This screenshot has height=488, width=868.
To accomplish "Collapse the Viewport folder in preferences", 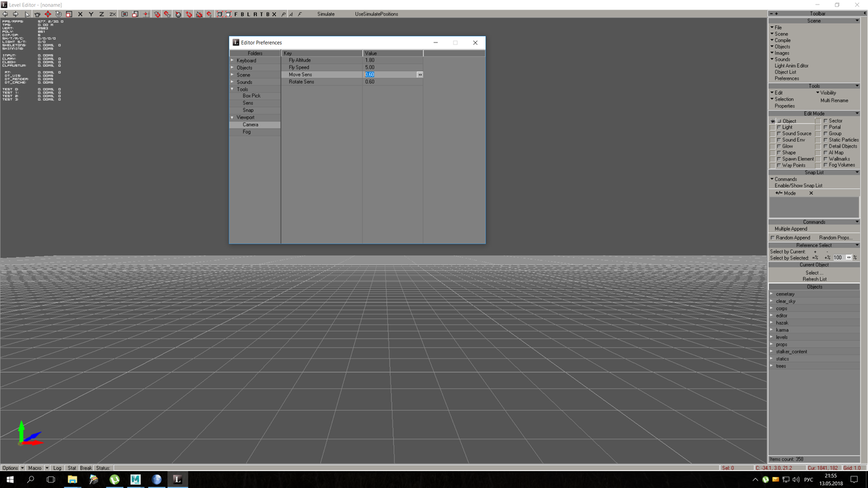I will pyautogui.click(x=232, y=118).
